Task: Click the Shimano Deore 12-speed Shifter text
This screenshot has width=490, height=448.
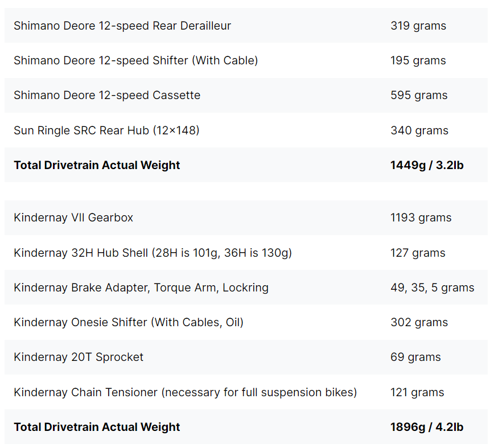Action: coord(135,60)
